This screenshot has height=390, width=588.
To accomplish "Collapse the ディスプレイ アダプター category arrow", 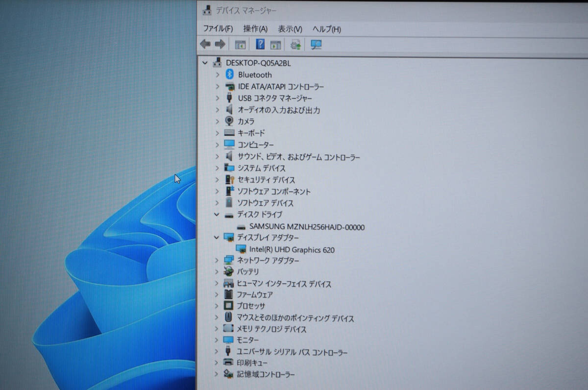I will coord(217,237).
